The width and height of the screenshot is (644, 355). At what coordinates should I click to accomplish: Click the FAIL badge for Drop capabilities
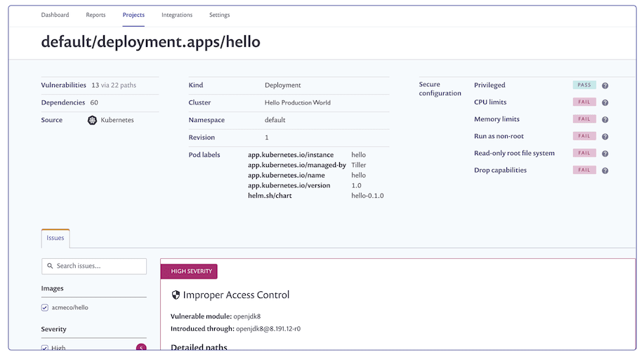pyautogui.click(x=584, y=170)
